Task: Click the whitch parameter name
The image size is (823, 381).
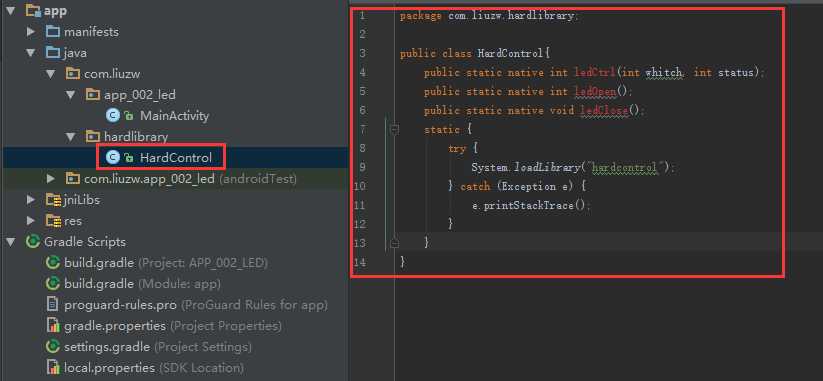Action: click(x=663, y=72)
